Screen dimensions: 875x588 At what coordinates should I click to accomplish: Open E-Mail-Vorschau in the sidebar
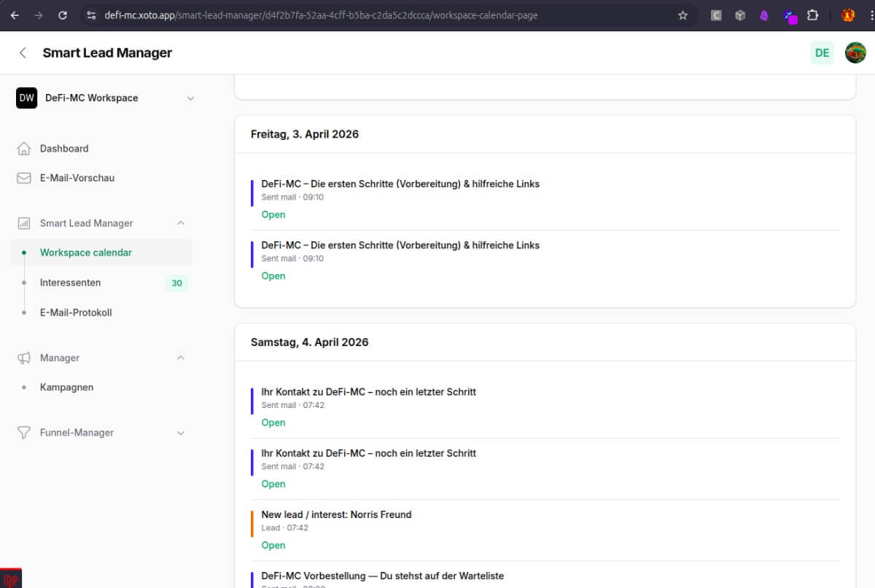pos(77,178)
